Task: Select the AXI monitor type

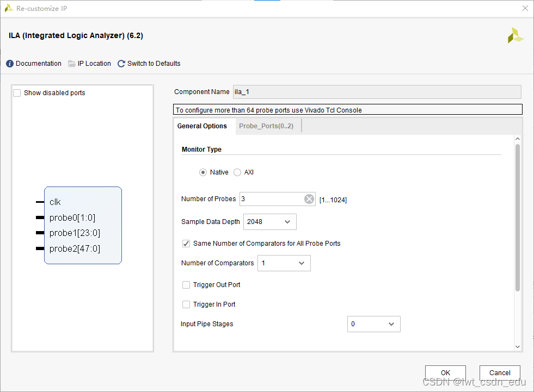Action: 237,172
